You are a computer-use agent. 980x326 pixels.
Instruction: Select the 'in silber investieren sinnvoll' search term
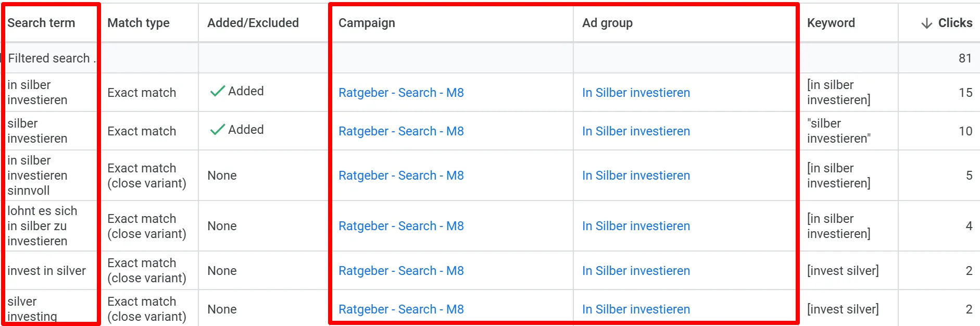[37, 175]
